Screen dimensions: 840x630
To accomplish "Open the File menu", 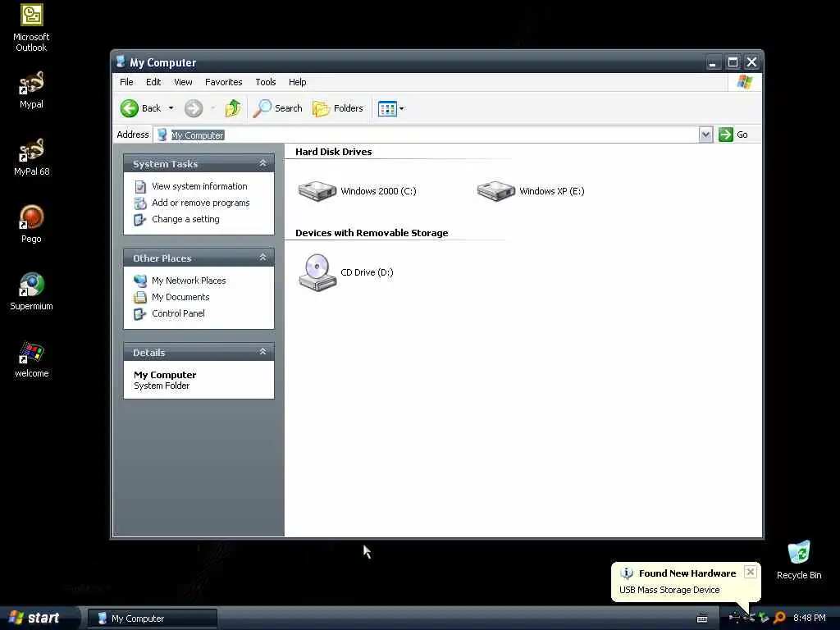I will coord(126,82).
